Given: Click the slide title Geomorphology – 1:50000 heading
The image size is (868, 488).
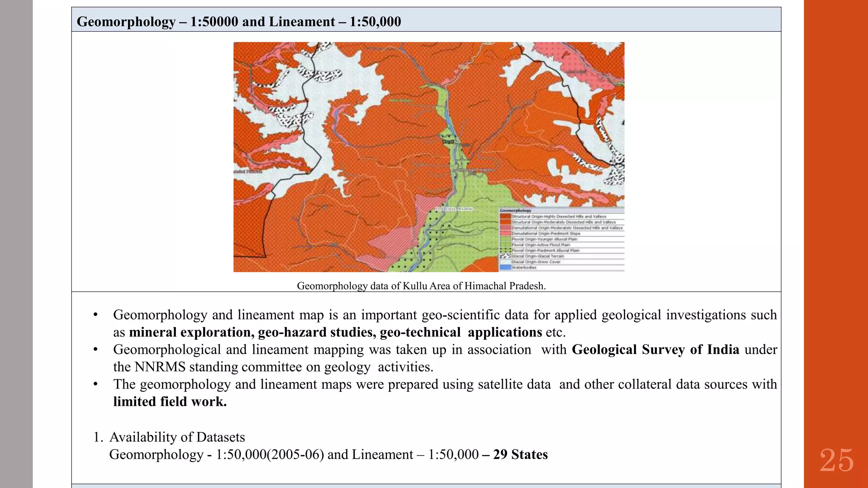Looking at the screenshot, I should (239, 21).
